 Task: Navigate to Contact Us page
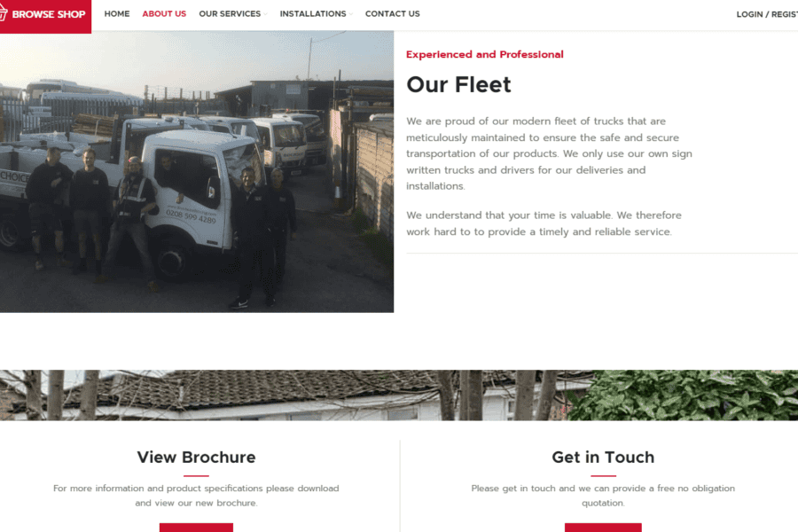pyautogui.click(x=393, y=14)
